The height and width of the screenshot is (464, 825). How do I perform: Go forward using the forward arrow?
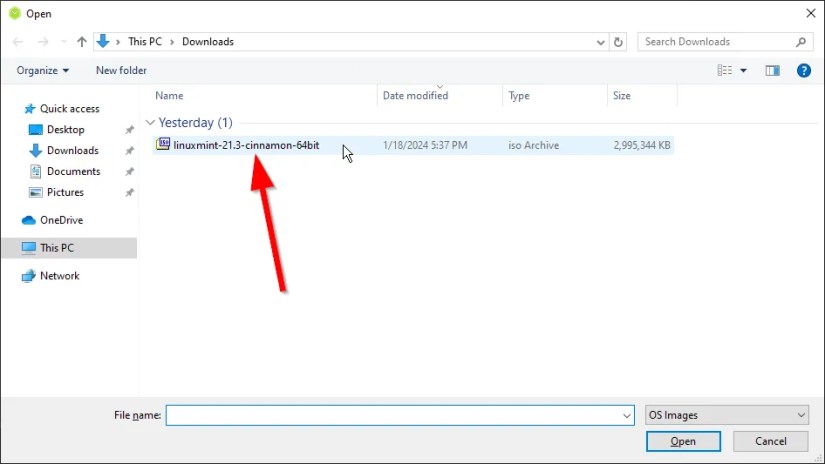tap(43, 42)
